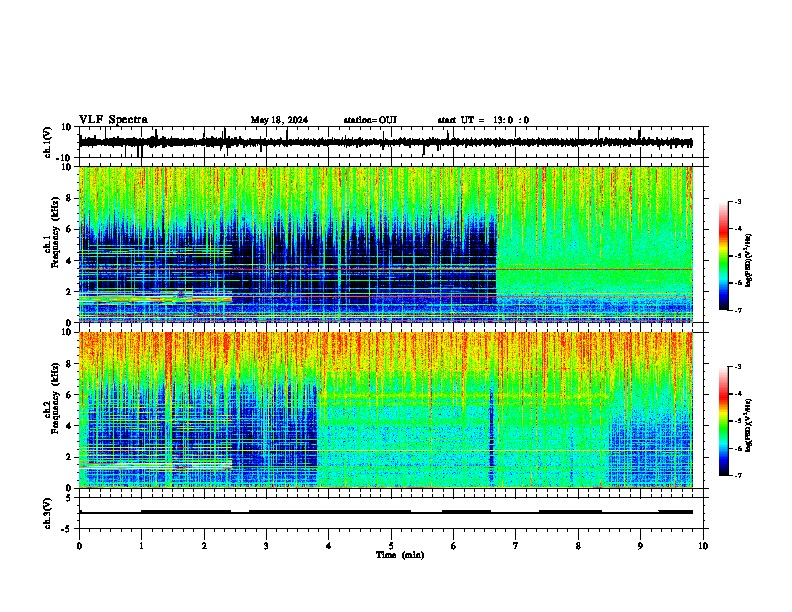Click the "-5" tick label on ch.3(V) axis
This screenshot has width=792, height=612.
click(x=68, y=529)
